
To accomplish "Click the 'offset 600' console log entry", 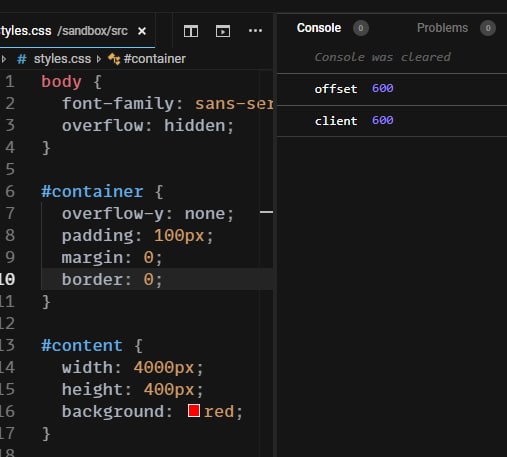I will coord(392,89).
